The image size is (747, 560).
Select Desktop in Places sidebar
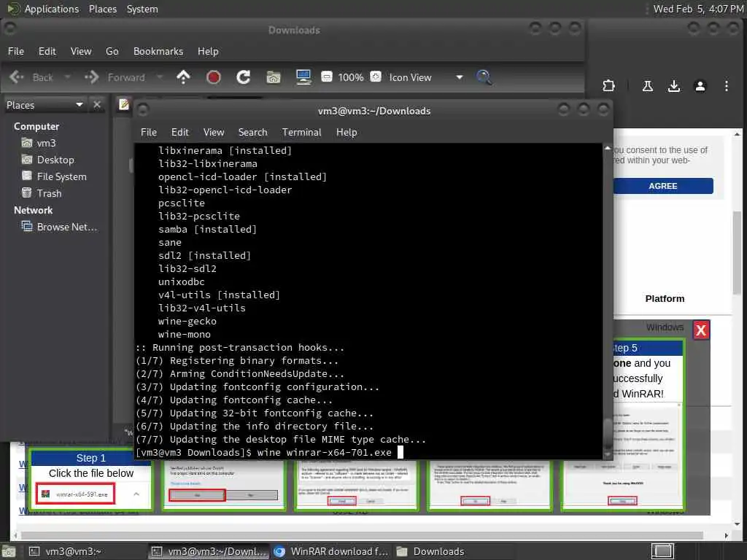(x=47, y=160)
